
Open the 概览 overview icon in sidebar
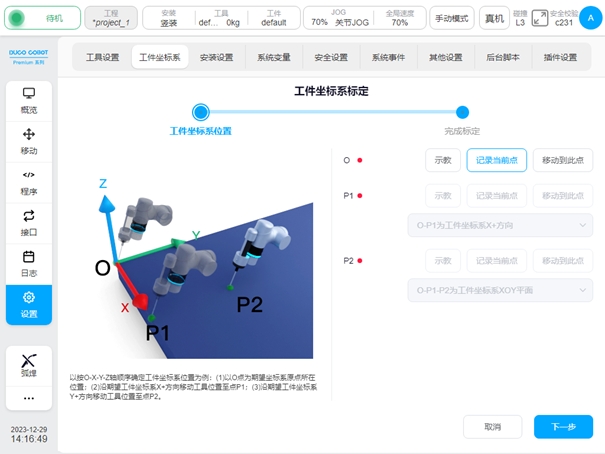point(28,101)
